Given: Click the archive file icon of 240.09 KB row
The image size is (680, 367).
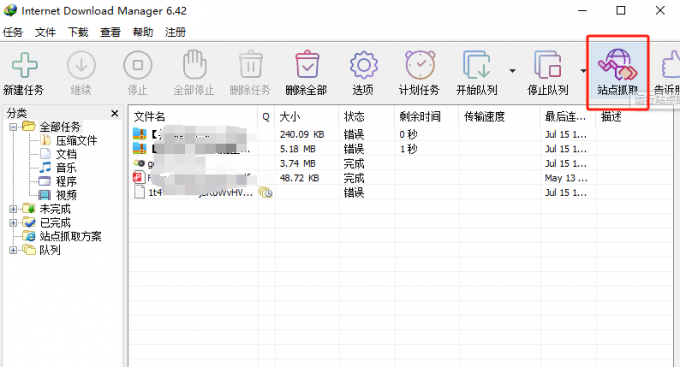Looking at the screenshot, I should click(x=139, y=134).
